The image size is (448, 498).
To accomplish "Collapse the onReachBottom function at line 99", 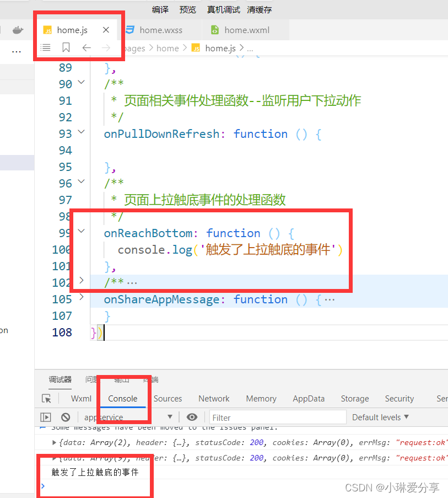I will (x=81, y=231).
